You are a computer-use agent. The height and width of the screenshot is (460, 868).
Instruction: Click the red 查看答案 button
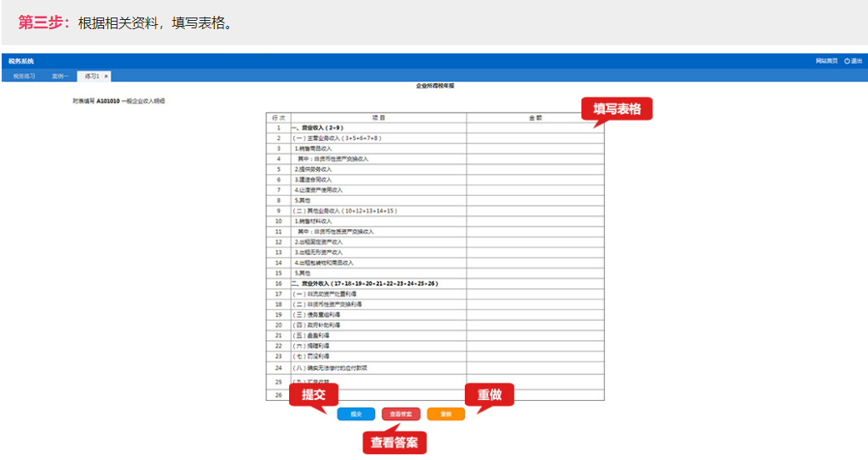[x=401, y=414]
